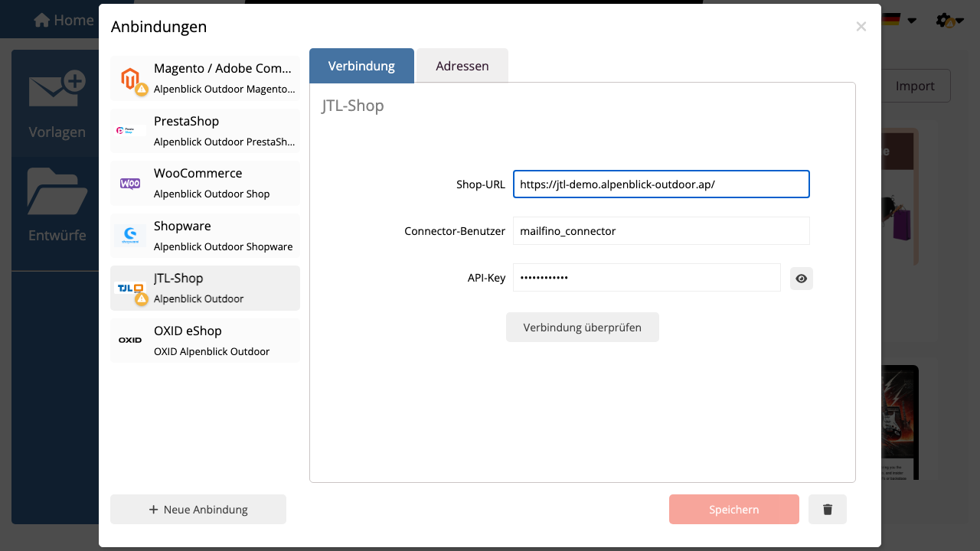Select the Magento / Adobe Commerce connection
The image size is (980, 551).
pyautogui.click(x=205, y=78)
